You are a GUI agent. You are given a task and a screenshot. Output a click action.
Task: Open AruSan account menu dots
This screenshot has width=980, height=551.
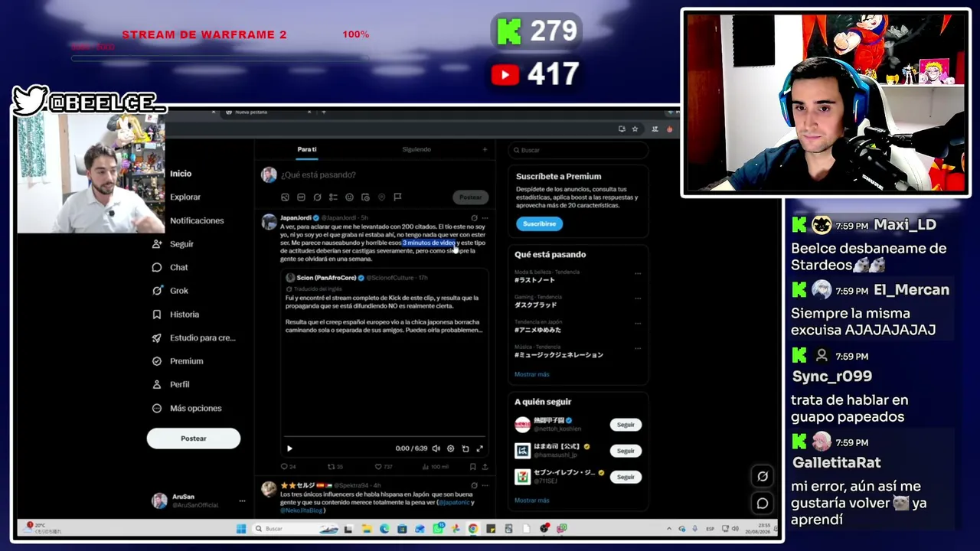[x=242, y=500]
